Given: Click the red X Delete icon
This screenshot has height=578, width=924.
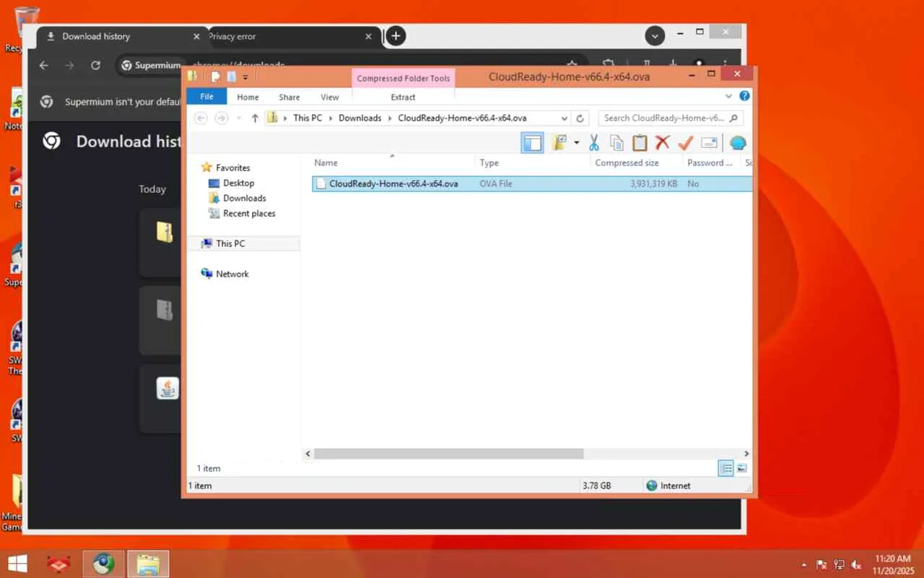Looking at the screenshot, I should tap(662, 143).
